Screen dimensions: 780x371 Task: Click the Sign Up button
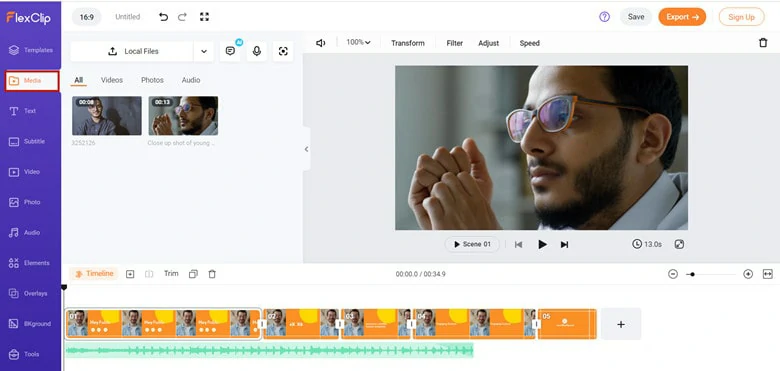coord(741,17)
